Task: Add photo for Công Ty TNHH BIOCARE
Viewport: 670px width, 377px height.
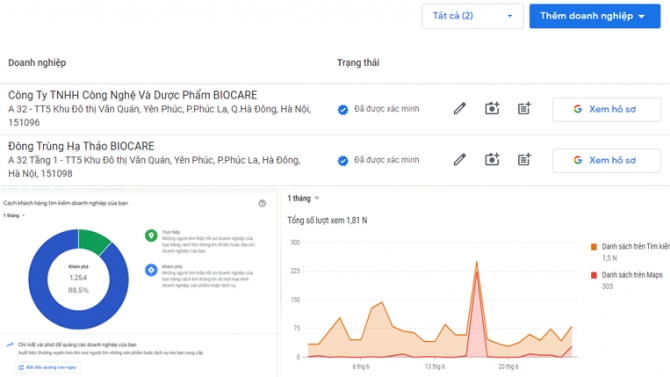Action: 492,109
